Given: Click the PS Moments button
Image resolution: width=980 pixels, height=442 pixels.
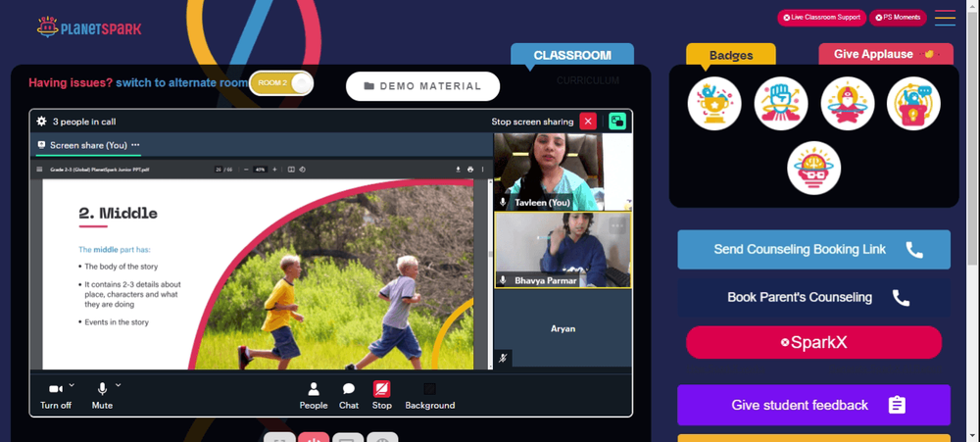Looking at the screenshot, I should (898, 18).
